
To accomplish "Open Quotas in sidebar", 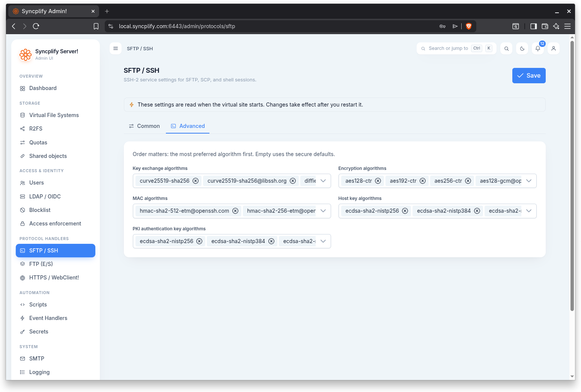I will [56, 143].
